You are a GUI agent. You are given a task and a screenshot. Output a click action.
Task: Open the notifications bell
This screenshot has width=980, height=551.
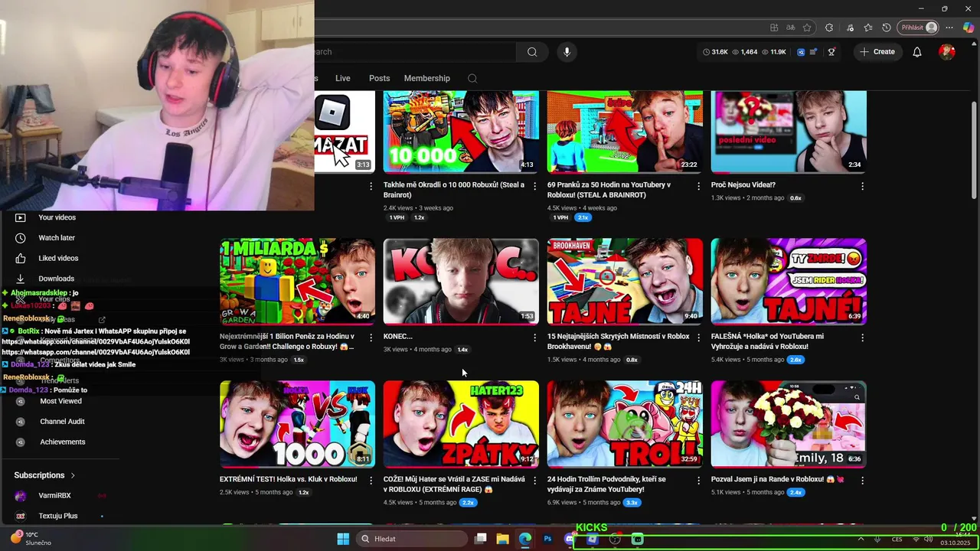[x=916, y=52]
